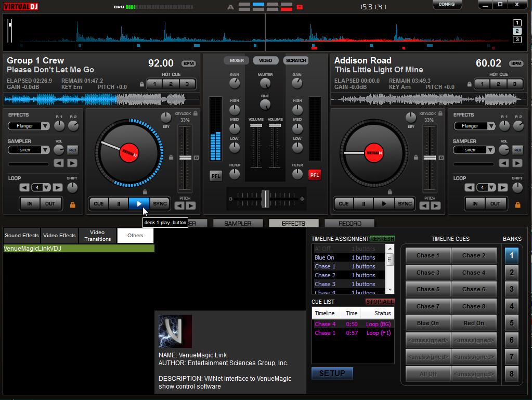Select hot cue 3 on right deck
Screen dimensions: 532x400
(515, 84)
